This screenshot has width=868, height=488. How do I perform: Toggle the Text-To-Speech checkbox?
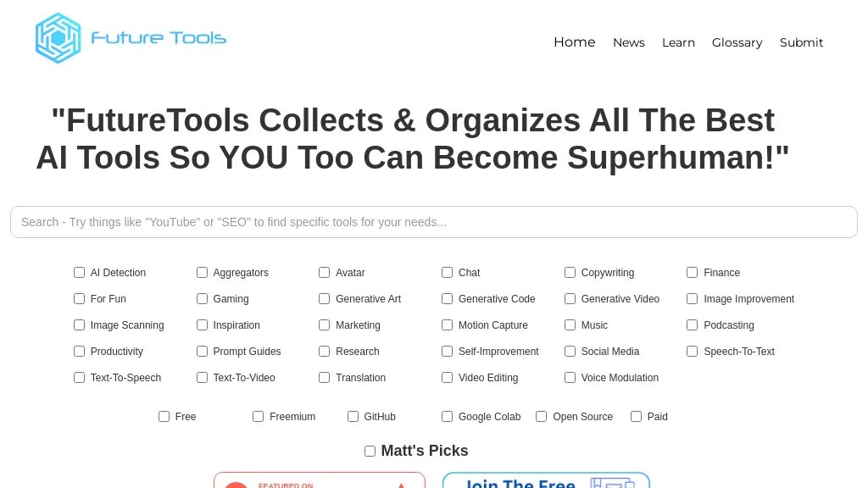80,378
